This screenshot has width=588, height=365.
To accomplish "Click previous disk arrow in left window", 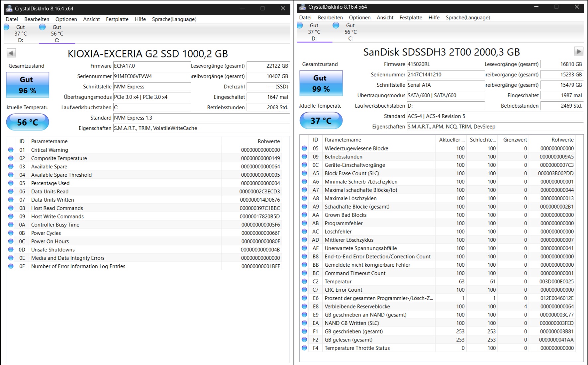I will 11,53.
